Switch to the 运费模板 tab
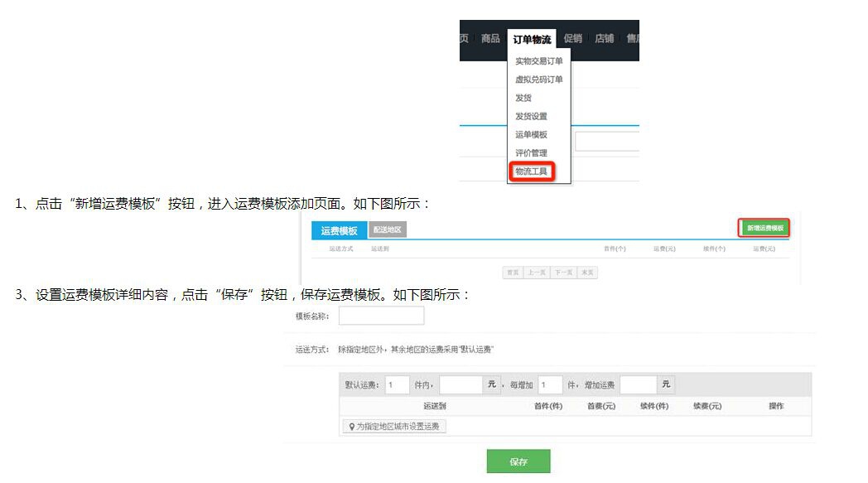Viewport: 868px width, 483px height. pos(339,230)
